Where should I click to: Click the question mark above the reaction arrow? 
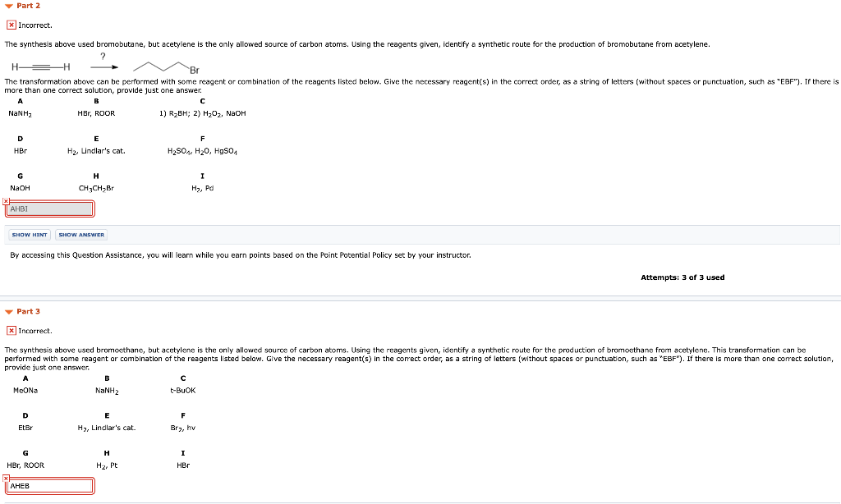pos(103,56)
